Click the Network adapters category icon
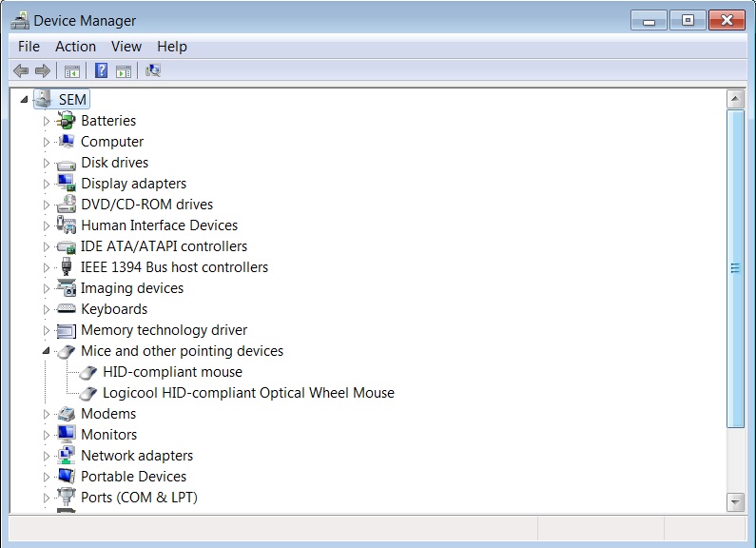Image resolution: width=756 pixels, height=548 pixels. click(x=66, y=455)
